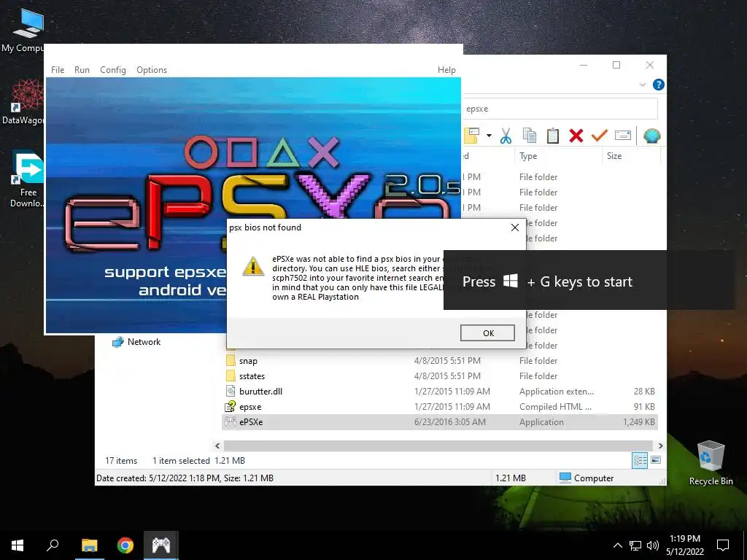The image size is (747, 560).
Task: Click the epsxe help file icon
Action: pos(231,407)
